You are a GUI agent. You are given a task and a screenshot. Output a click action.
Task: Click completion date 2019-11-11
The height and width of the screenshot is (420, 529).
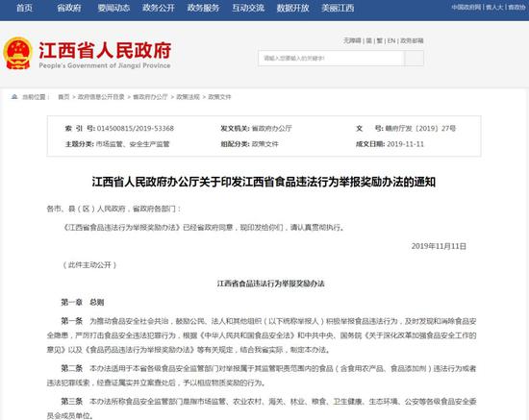pyautogui.click(x=405, y=144)
